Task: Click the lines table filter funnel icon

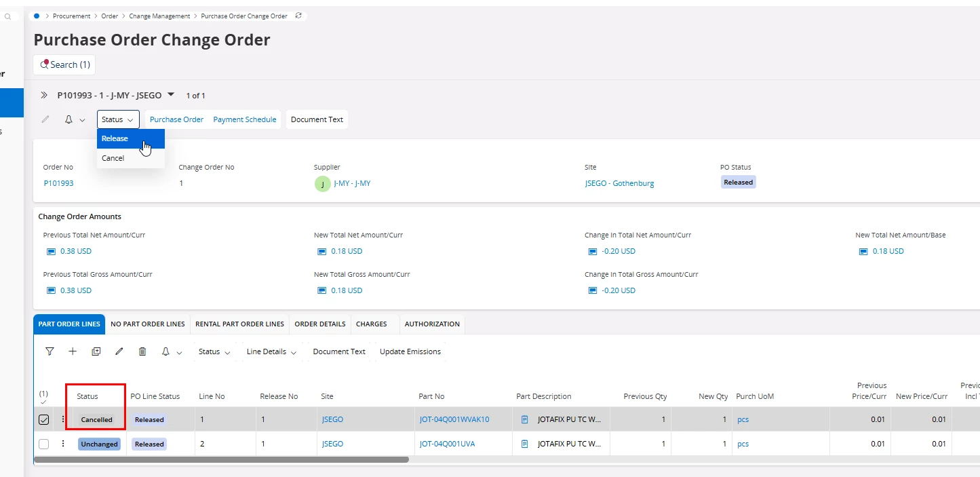Action: click(50, 351)
